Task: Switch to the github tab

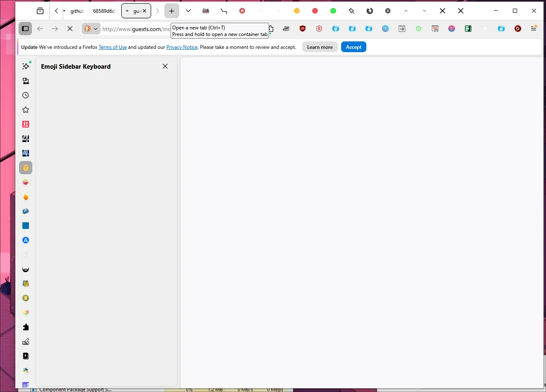Action: pos(77,11)
